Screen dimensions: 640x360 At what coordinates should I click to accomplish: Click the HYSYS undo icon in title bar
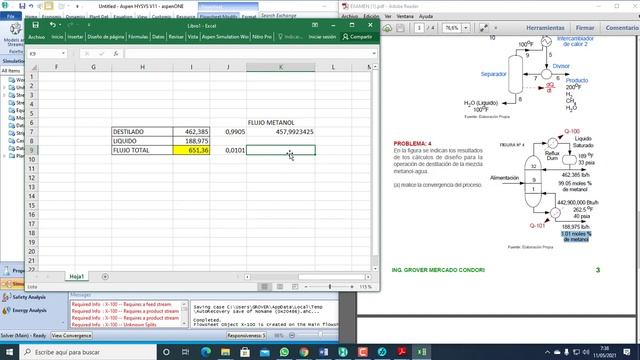[x=31, y=6]
